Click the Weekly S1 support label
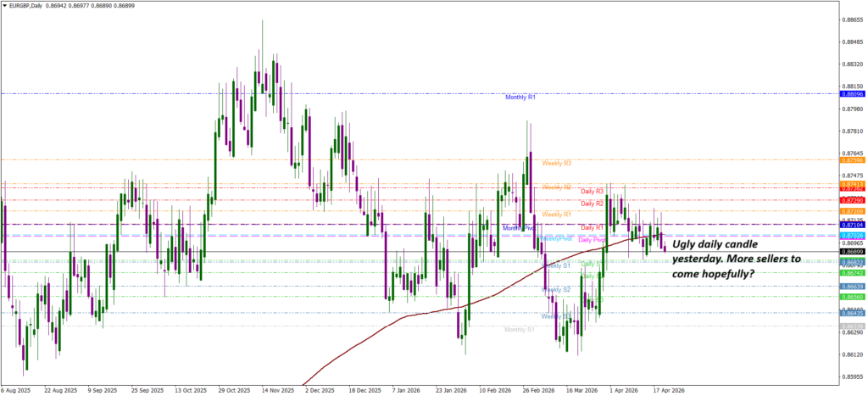Viewport: 868px width, 396px height. coord(555,265)
